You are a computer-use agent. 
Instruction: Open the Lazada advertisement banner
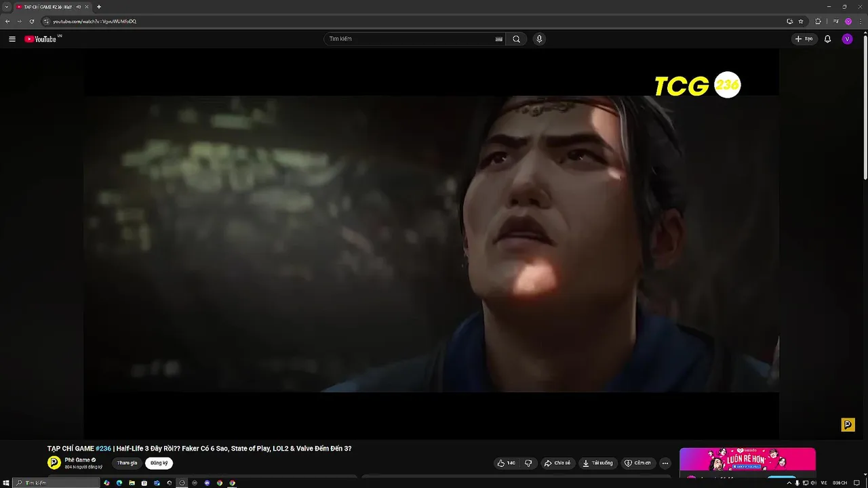(747, 459)
